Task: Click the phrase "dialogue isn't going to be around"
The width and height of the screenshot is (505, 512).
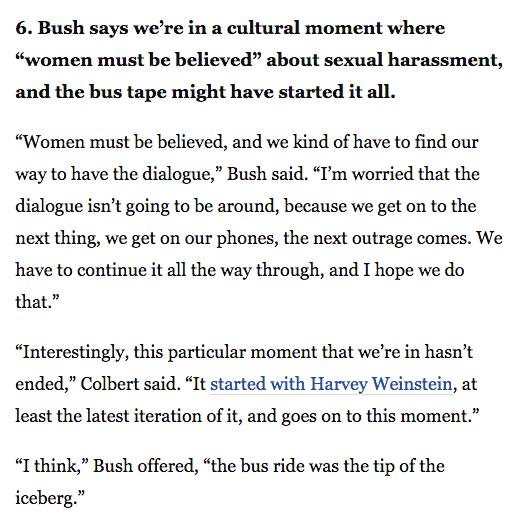Action: 147,206
